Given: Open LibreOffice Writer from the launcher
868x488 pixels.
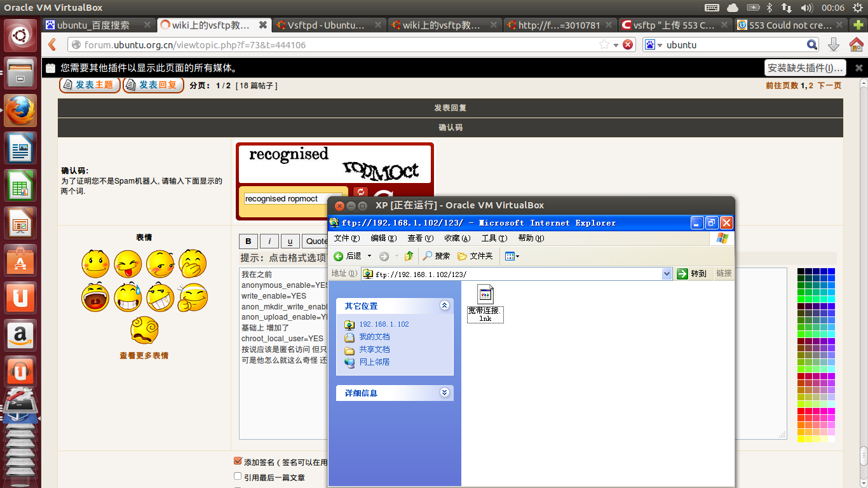Looking at the screenshot, I should click(20, 149).
